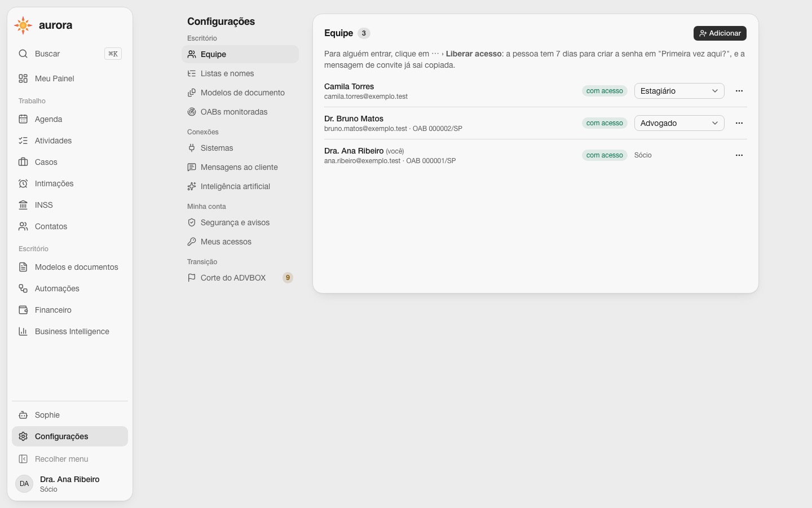
Task: Click the Contatos people icon
Action: tap(23, 226)
